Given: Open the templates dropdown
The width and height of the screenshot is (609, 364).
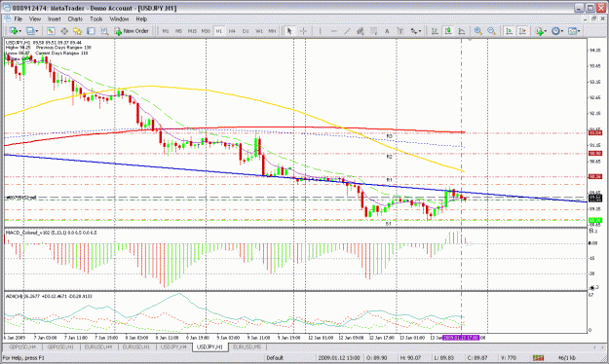Looking at the screenshot, I should 574,31.
